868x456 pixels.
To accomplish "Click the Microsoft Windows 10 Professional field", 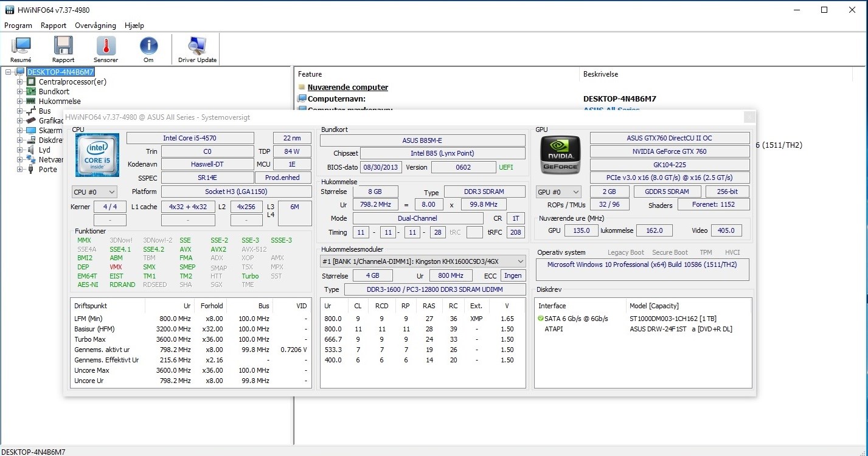I will click(642, 269).
